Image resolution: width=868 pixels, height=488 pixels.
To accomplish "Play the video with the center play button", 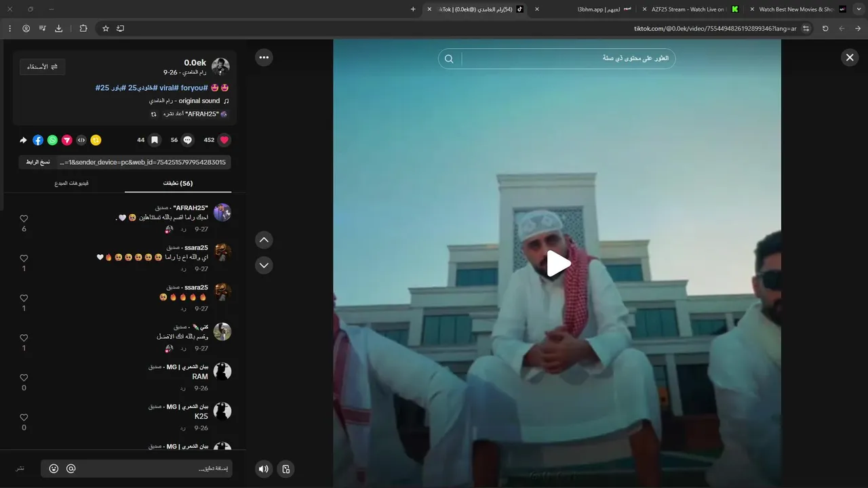I will coord(557,264).
